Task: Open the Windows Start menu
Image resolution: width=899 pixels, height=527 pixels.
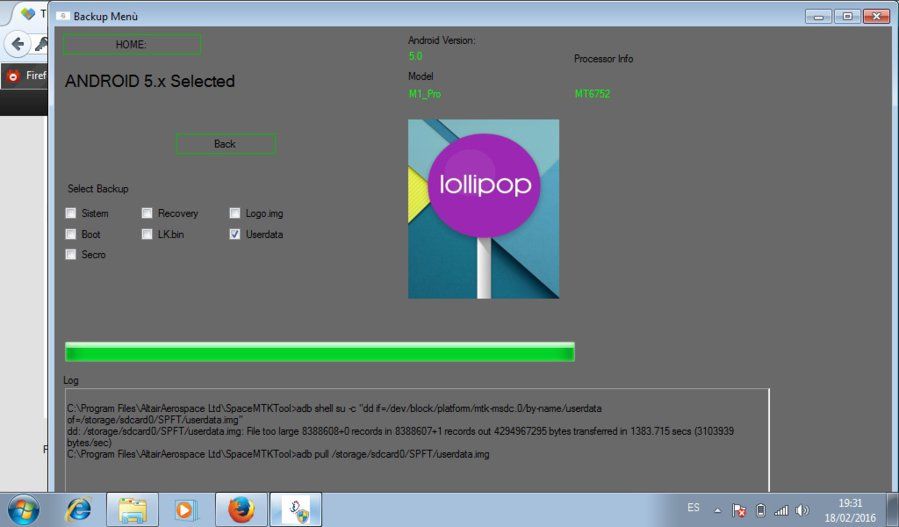Action: (x=24, y=510)
